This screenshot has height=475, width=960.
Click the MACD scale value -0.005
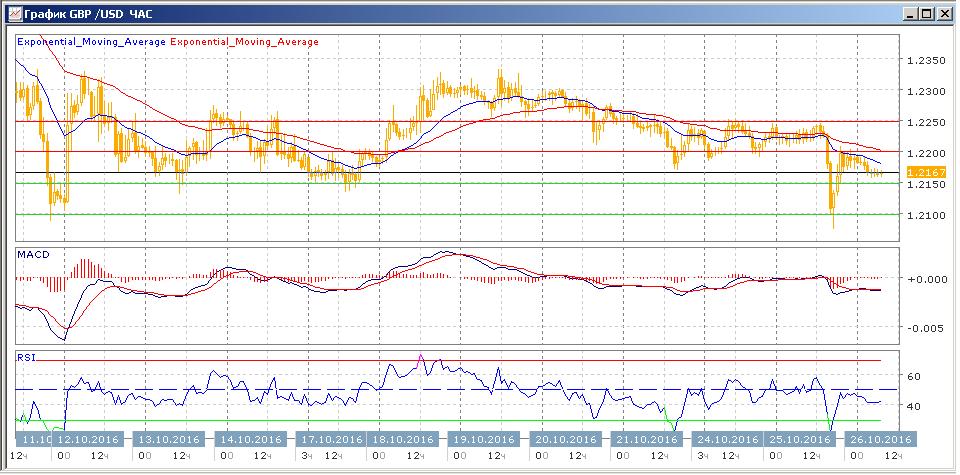pyautogui.click(x=923, y=328)
